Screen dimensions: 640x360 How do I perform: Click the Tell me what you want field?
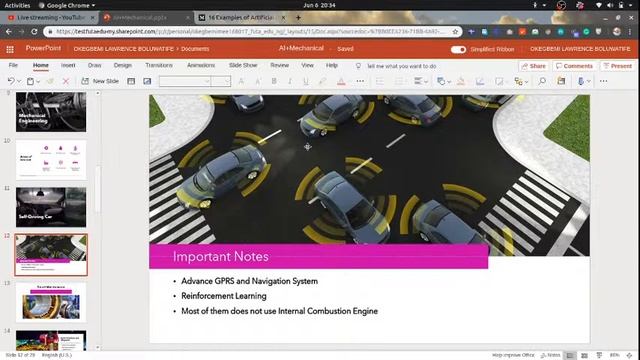point(401,66)
